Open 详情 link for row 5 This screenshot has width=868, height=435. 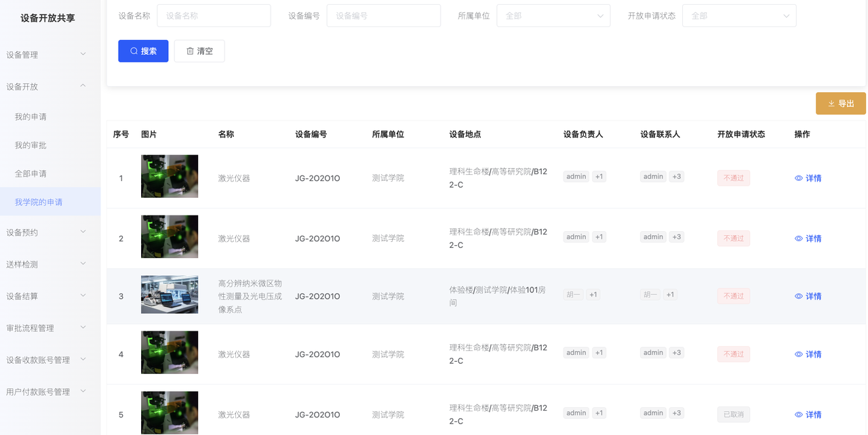tap(808, 415)
